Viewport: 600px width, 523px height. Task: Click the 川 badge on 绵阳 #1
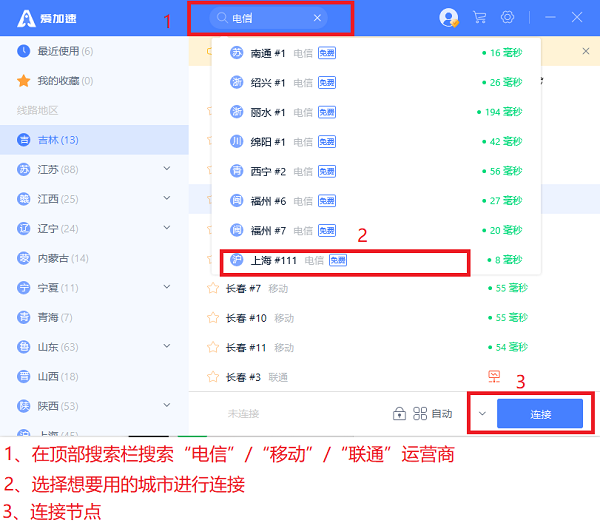point(236,142)
